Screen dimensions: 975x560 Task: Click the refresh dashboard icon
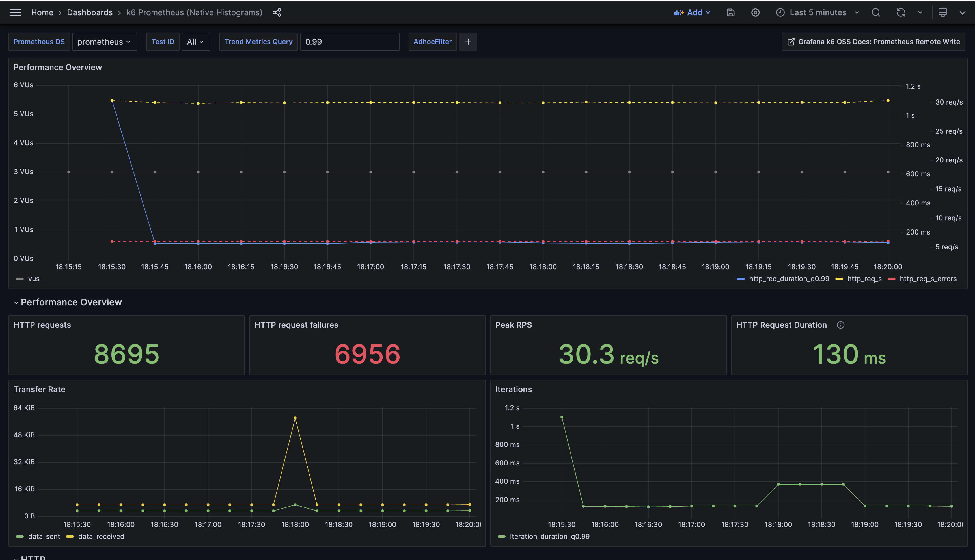[x=900, y=12]
